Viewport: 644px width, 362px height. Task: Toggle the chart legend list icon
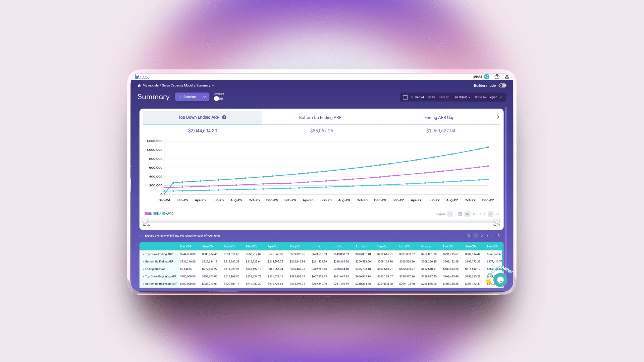coord(450,214)
